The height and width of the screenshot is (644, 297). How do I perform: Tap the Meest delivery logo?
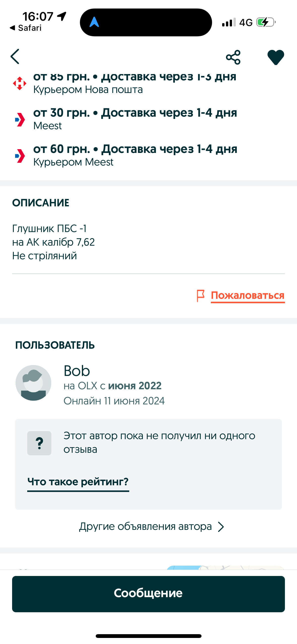20,119
